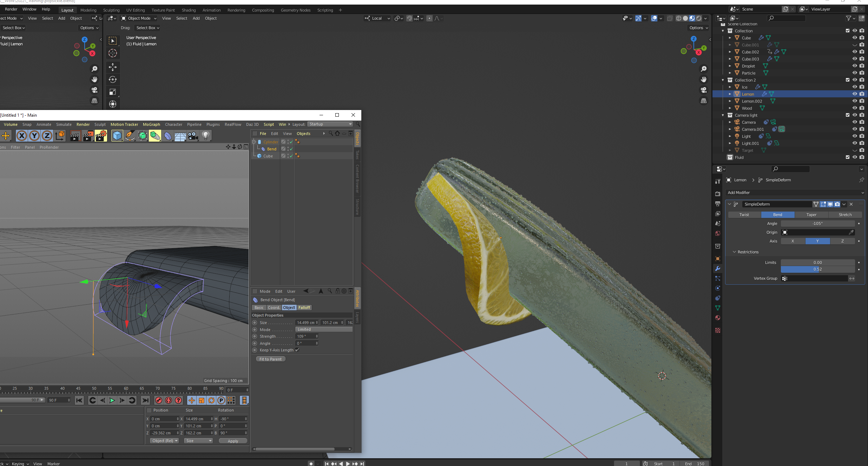
Task: Select Blender Cursor tool in viewport toolbar
Action: (x=113, y=53)
